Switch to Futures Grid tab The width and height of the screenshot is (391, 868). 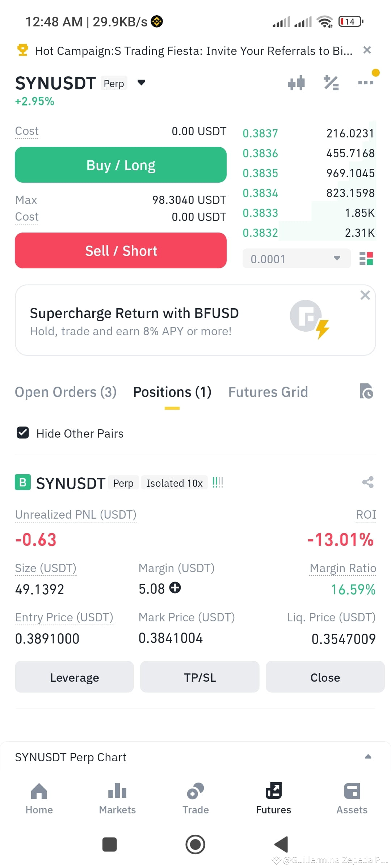[x=268, y=392]
